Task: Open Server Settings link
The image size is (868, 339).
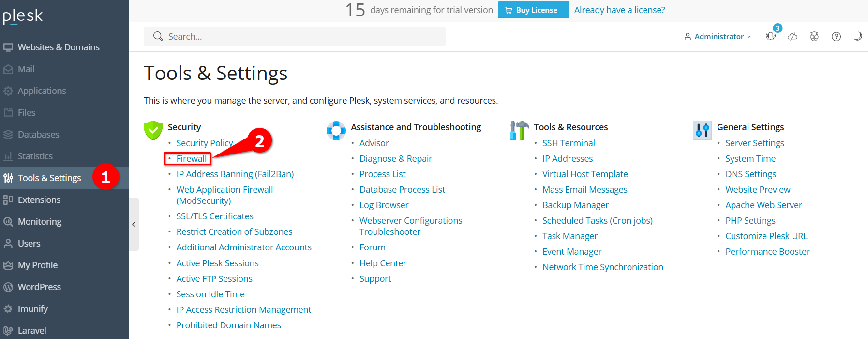Action: point(755,143)
